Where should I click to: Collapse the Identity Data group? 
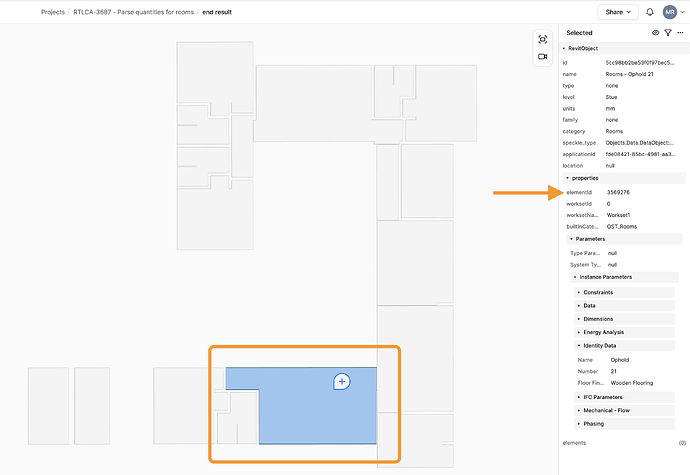pos(624,346)
